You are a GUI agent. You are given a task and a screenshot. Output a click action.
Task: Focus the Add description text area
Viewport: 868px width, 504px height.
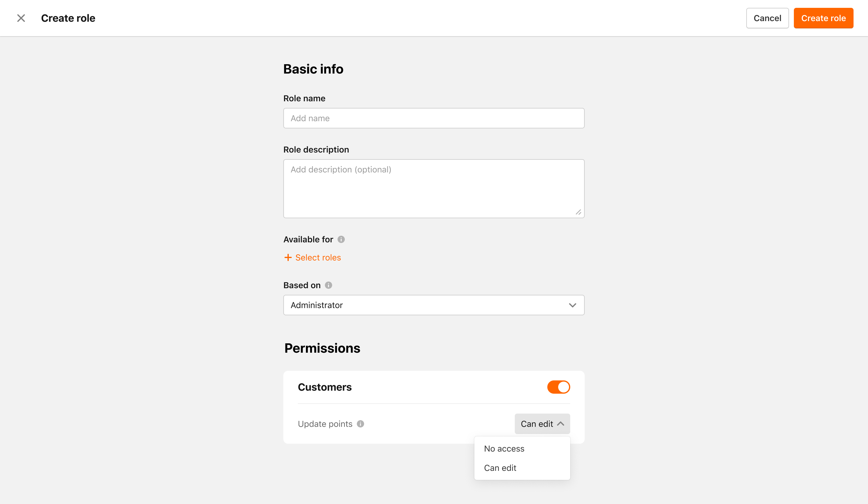pyautogui.click(x=434, y=188)
